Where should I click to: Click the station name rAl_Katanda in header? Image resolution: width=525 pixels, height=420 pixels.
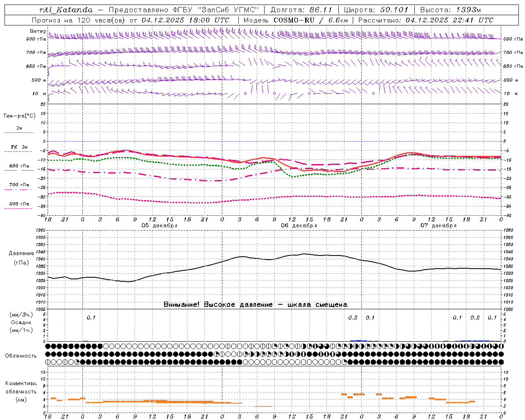66,10
